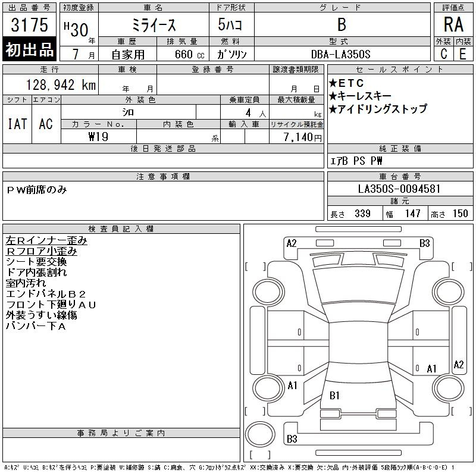Viewport: 476px width, 476px height.
Task: Click the exterior grade C cell
Action: click(443, 54)
